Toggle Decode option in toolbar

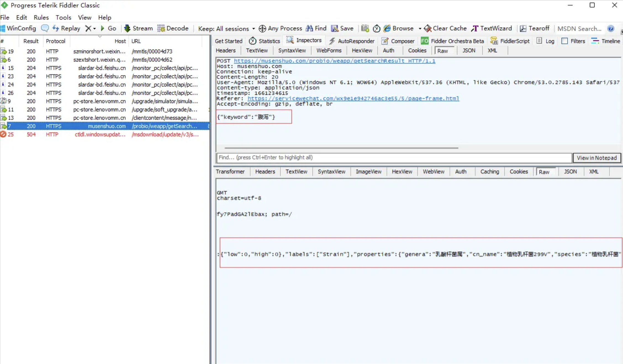[173, 28]
